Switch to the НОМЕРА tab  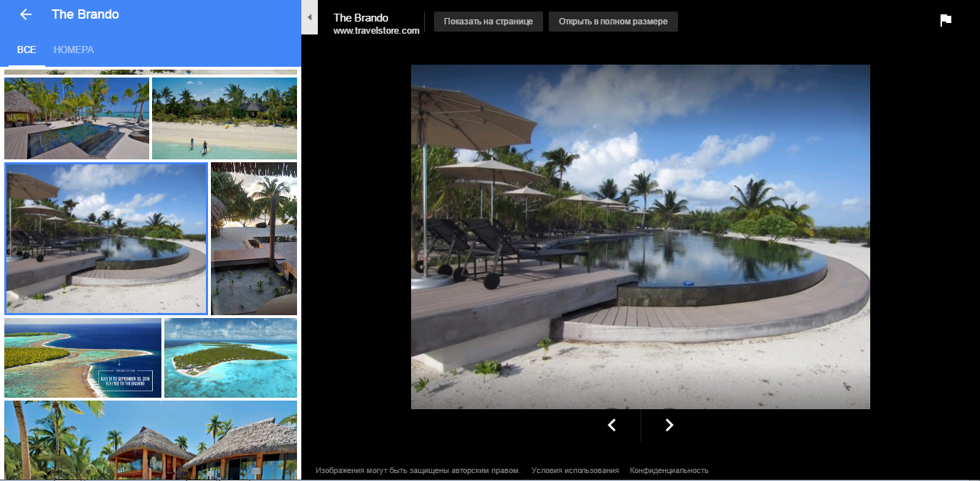coord(74,50)
